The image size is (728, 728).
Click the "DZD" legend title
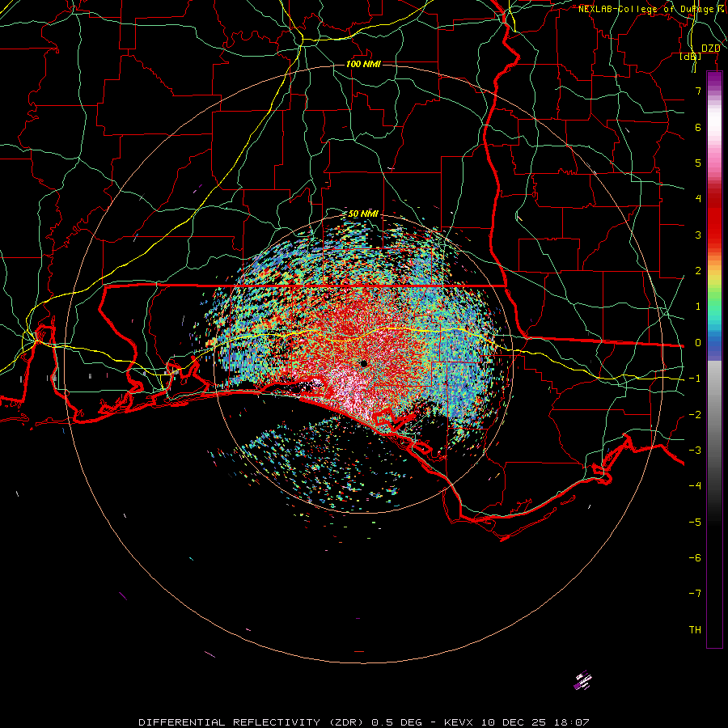coord(710,48)
